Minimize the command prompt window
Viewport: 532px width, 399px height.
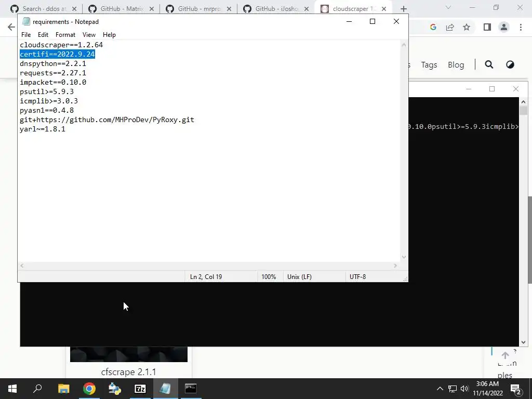(x=469, y=89)
